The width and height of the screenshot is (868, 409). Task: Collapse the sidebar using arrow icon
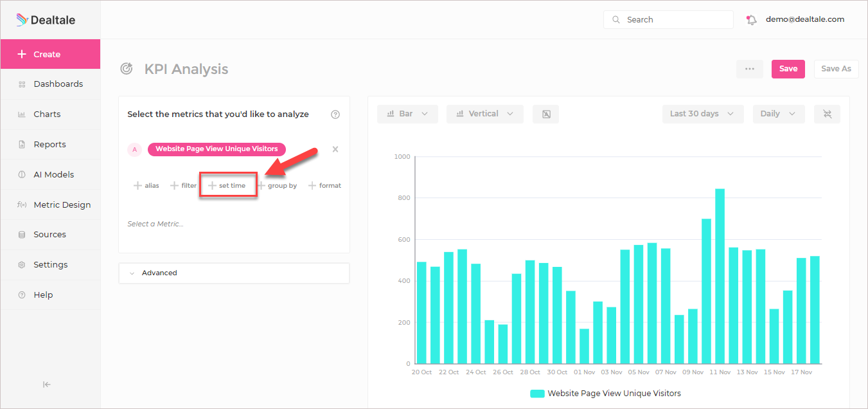coord(47,385)
